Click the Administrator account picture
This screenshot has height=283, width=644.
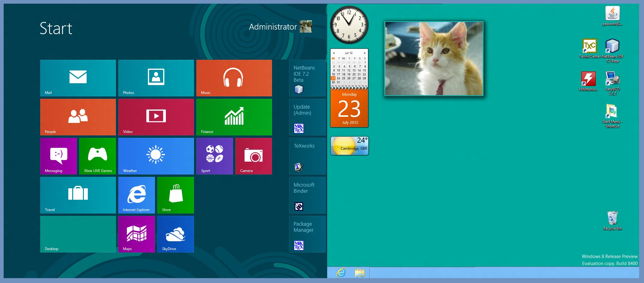point(306,27)
